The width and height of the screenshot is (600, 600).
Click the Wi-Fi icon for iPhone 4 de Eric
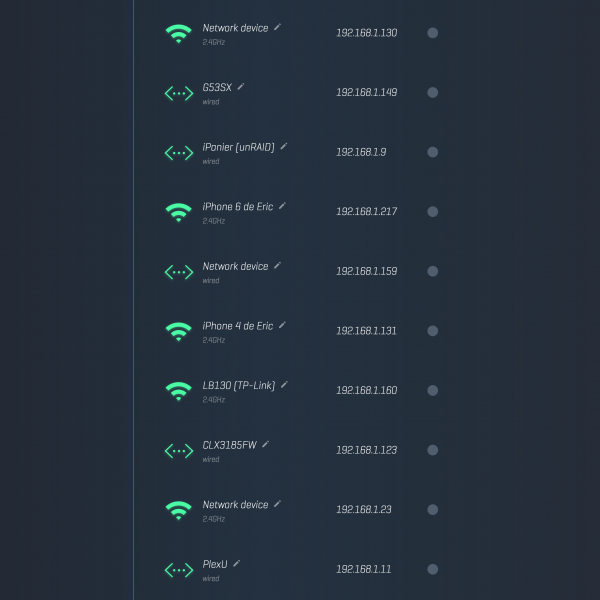178,331
